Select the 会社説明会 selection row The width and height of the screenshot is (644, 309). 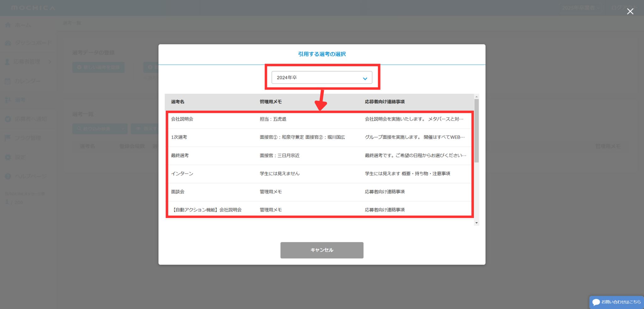pos(319,119)
